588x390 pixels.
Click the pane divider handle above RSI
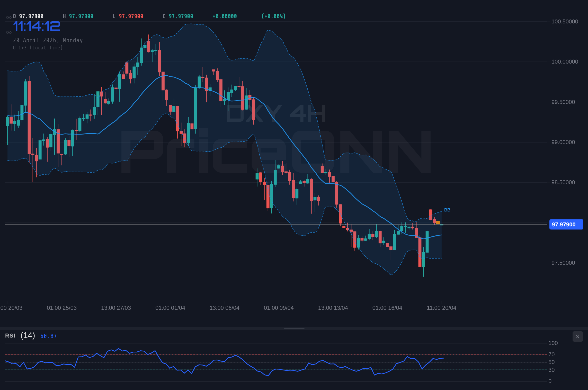pos(294,329)
